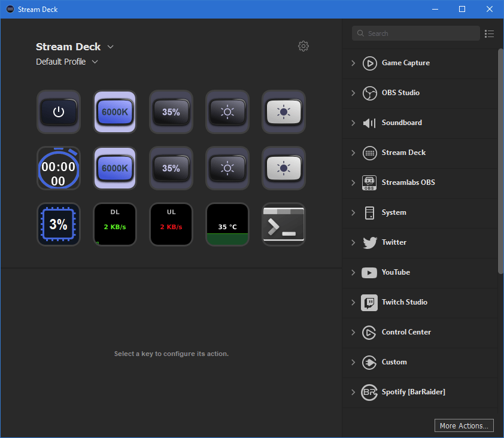Click the Stream Deck category keypad icon
This screenshot has width=504, height=438.
(x=370, y=153)
